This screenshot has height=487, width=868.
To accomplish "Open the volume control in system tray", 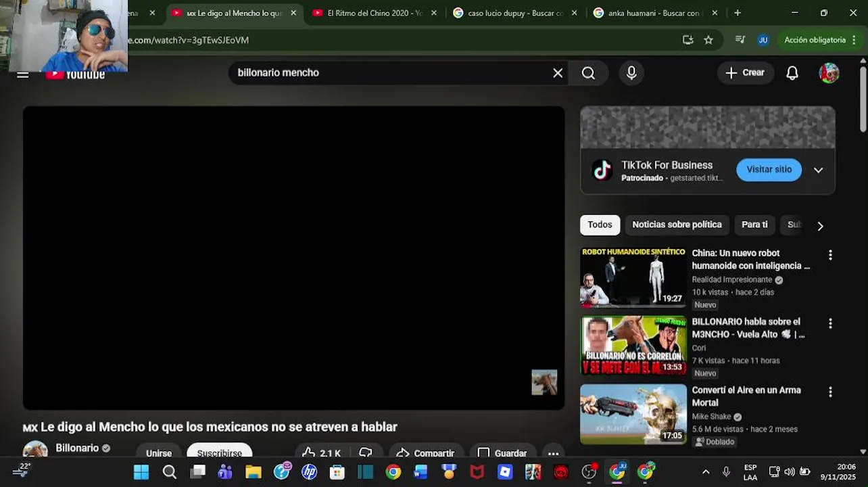I will (x=790, y=472).
